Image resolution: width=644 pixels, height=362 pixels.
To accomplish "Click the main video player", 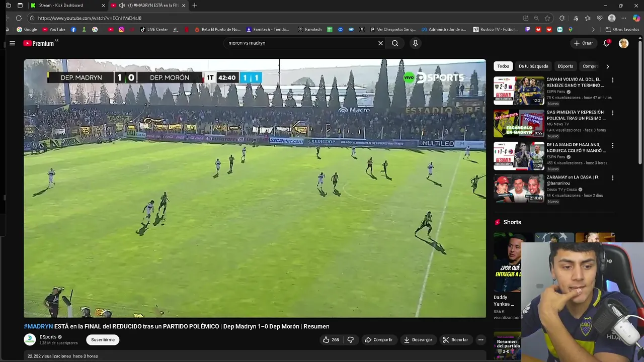I will [255, 189].
